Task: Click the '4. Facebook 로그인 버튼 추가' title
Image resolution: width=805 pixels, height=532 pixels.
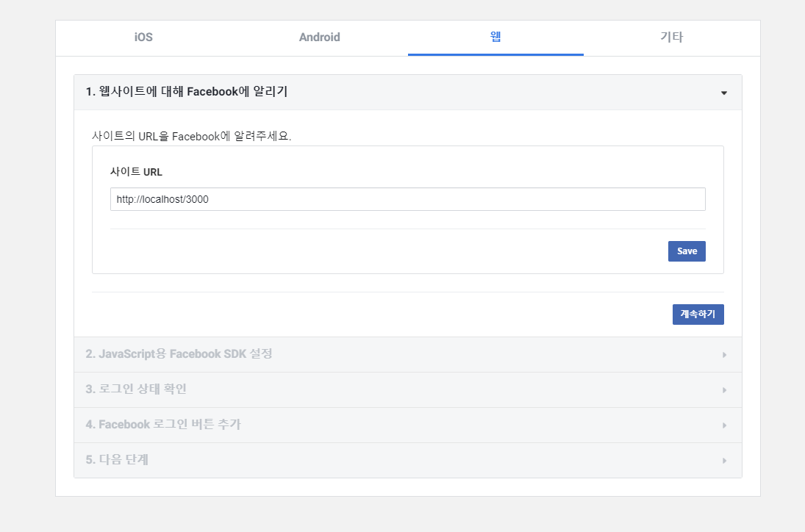Action: pyautogui.click(x=162, y=424)
